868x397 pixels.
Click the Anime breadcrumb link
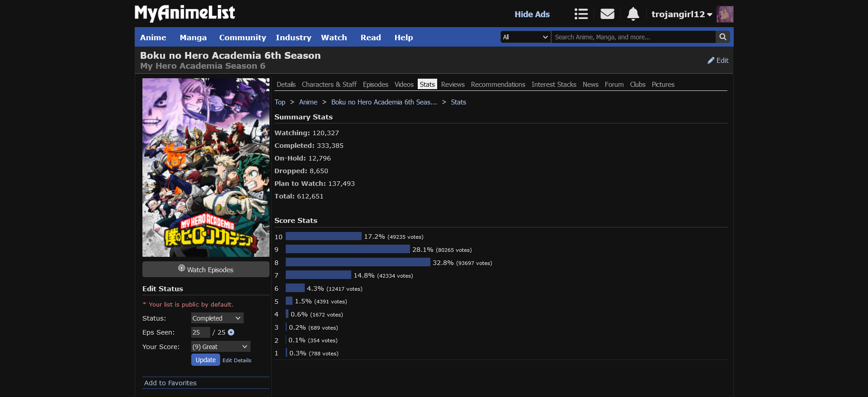(308, 102)
